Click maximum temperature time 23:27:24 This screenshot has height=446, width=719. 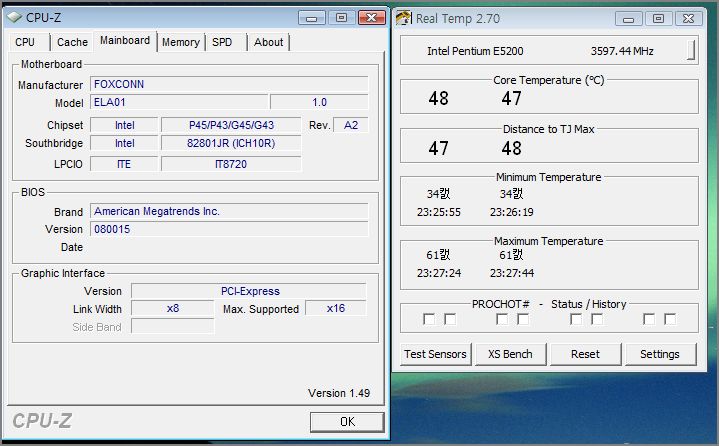[x=439, y=273]
